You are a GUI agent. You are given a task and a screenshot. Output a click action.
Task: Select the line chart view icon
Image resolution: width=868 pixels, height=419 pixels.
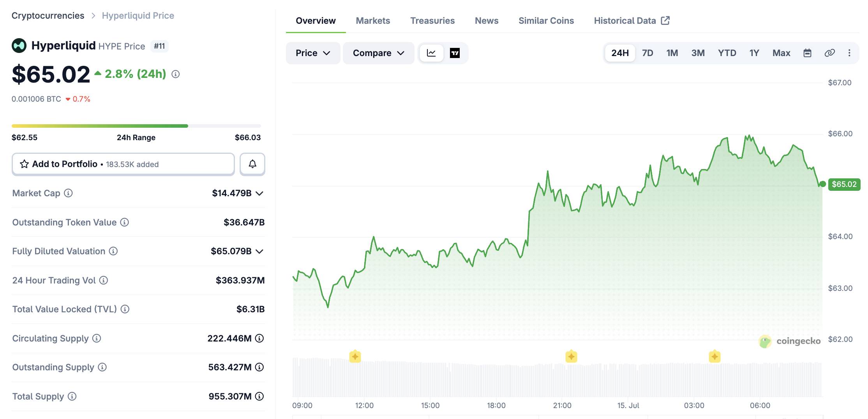point(431,53)
